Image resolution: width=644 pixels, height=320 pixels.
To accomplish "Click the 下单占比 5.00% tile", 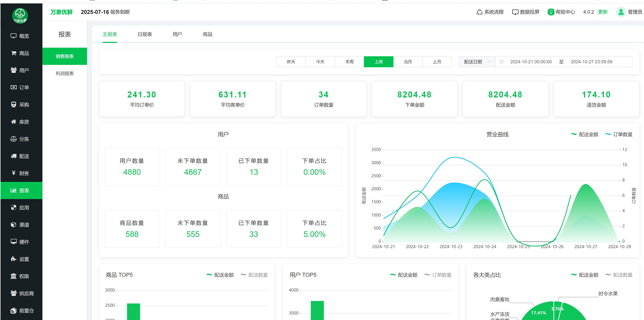I will point(314,229).
